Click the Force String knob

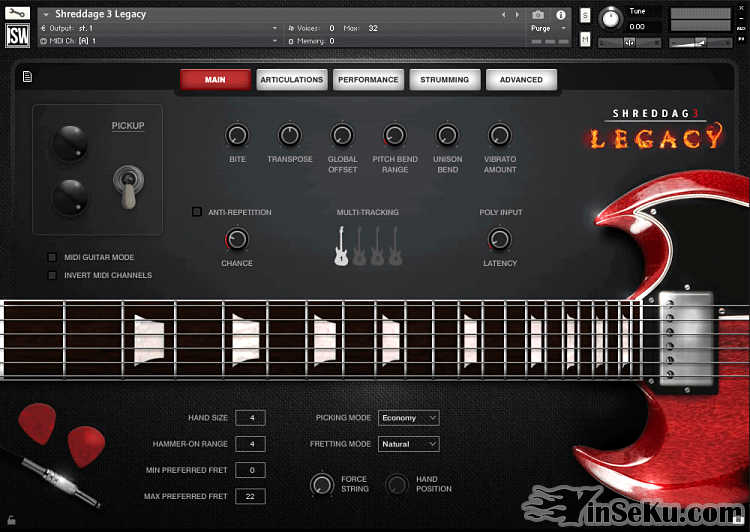[x=322, y=484]
